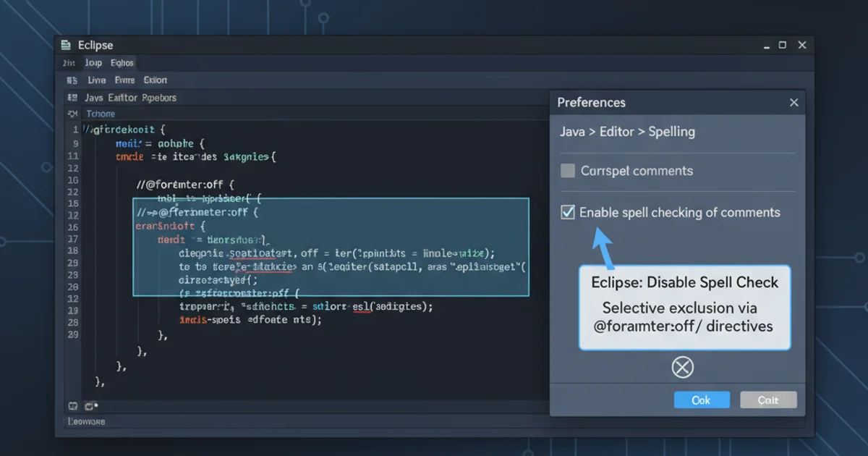Open the Fvrre menu
The height and width of the screenshot is (456, 868).
(x=124, y=80)
